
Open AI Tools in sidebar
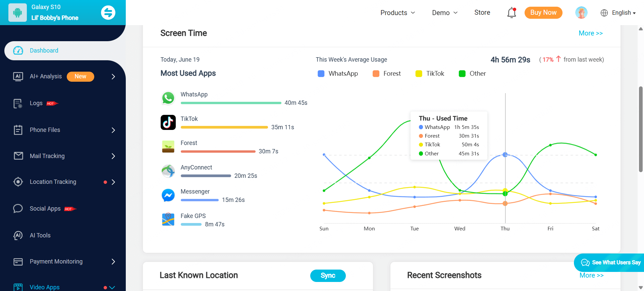[40, 235]
